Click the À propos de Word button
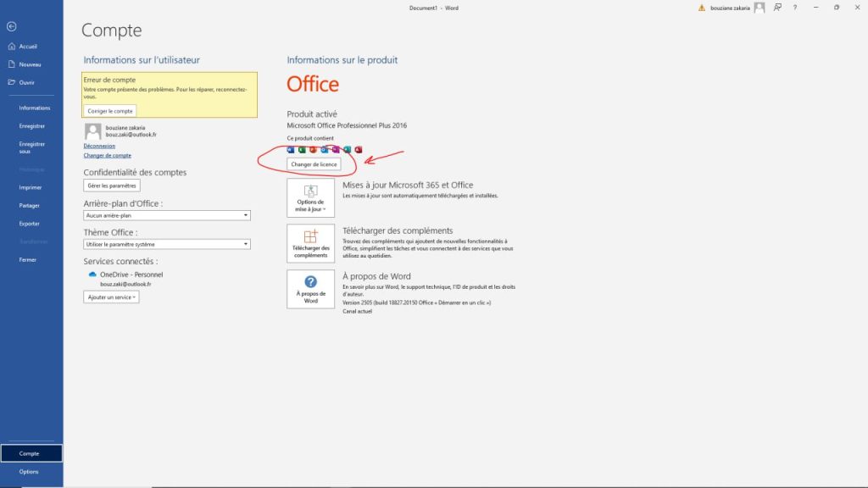This screenshot has height=488, width=868. tap(310, 290)
